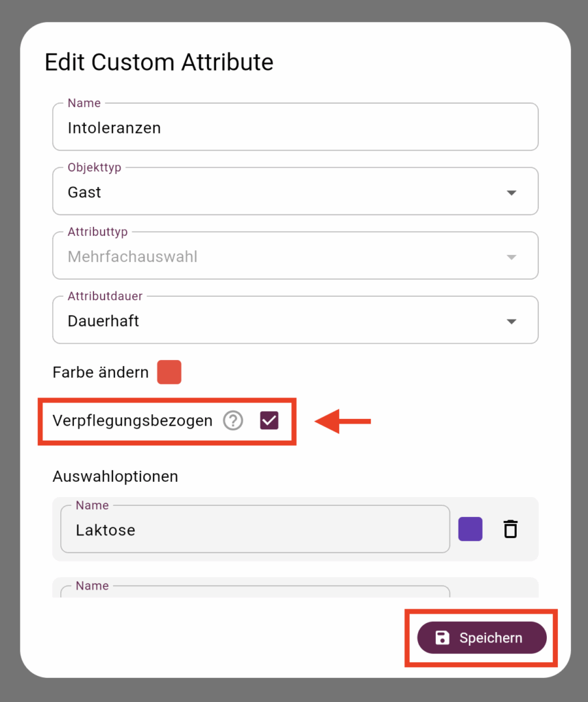Change the purple Laktose option color
The image size is (588, 702).
470,529
